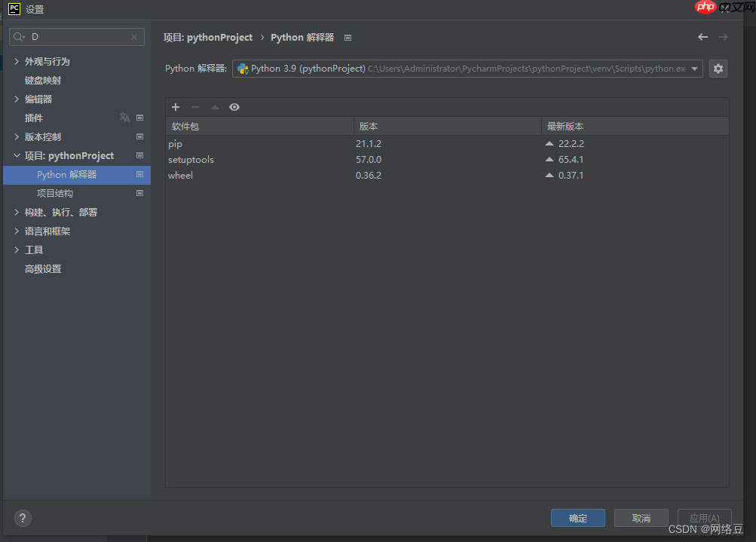Expand the 外观与行为 settings section

point(17,61)
